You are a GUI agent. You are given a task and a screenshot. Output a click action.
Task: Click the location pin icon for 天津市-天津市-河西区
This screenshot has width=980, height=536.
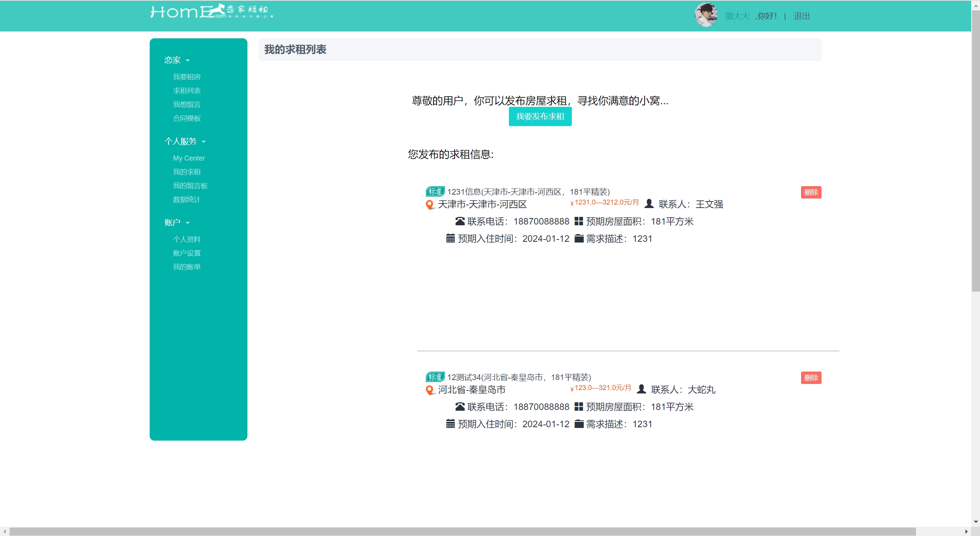(x=430, y=205)
